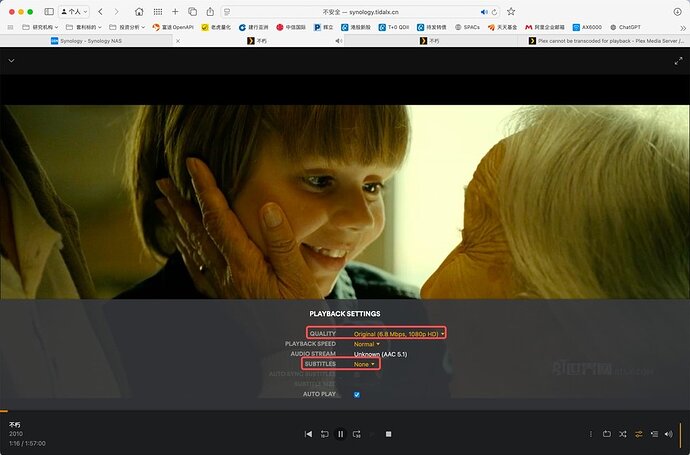Open the T+0 QDII bookmark
690x455 pixels.
click(394, 27)
